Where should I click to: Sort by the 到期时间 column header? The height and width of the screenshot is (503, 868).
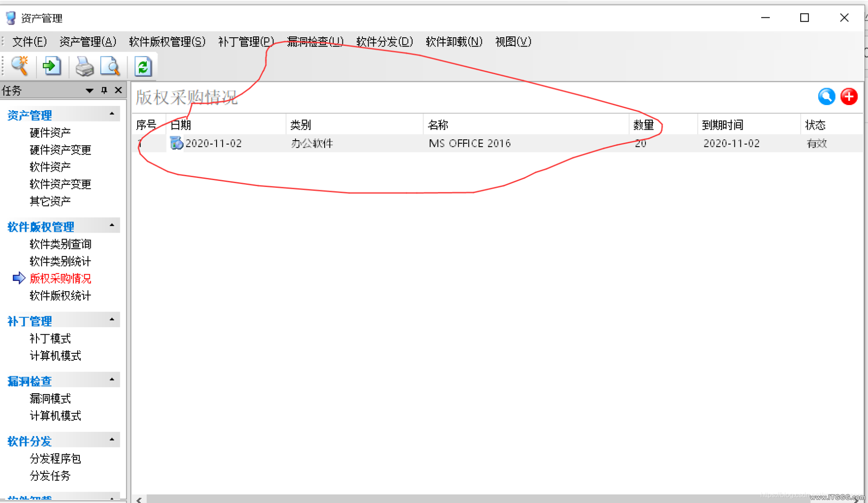click(749, 125)
